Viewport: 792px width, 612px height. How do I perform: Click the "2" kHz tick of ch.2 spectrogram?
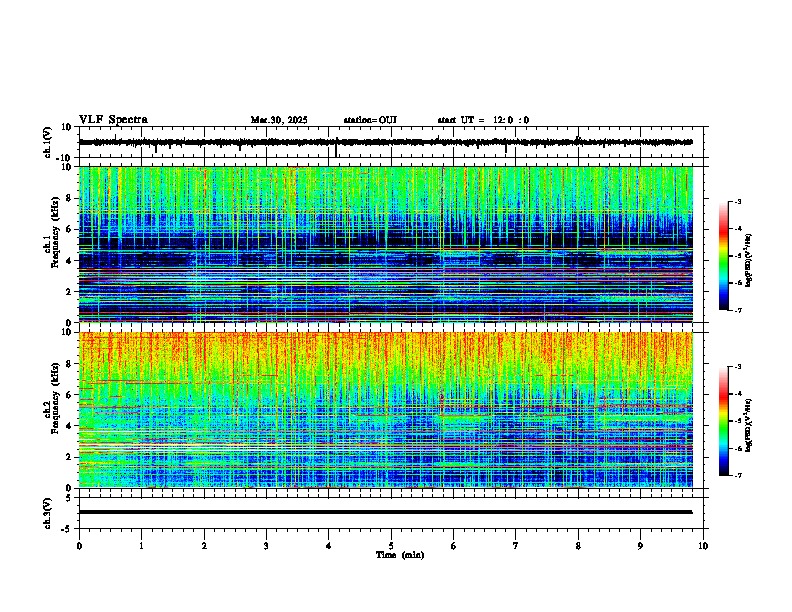pyautogui.click(x=69, y=457)
